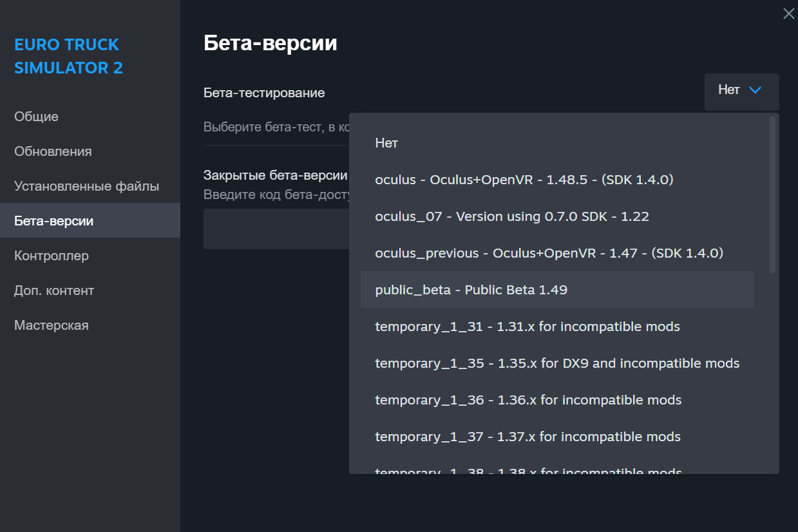Viewport: 798px width, 532px height.
Task: Open Установленные файлы section
Action: coord(86,186)
